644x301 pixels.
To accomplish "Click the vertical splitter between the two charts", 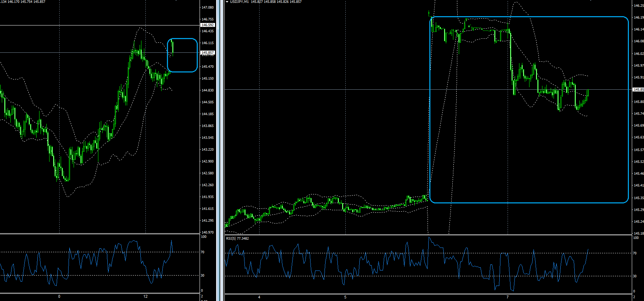I will [219, 151].
